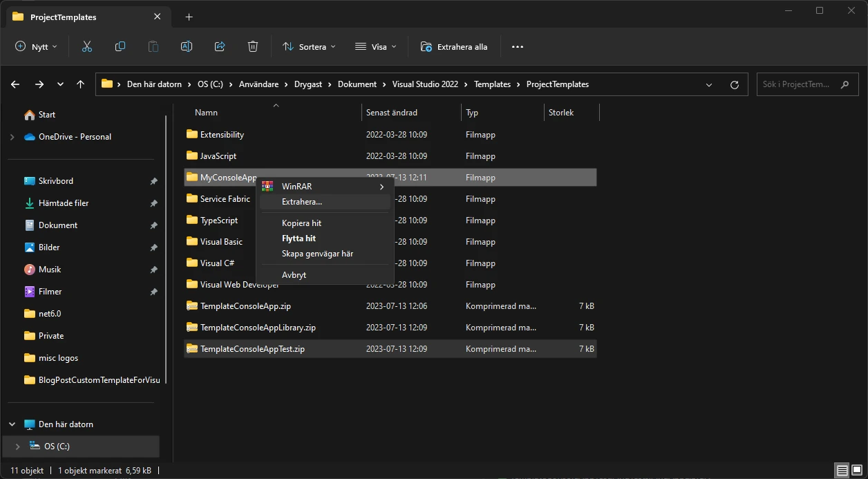This screenshot has width=868, height=479.
Task: Click the Delete trash icon
Action: (252, 46)
